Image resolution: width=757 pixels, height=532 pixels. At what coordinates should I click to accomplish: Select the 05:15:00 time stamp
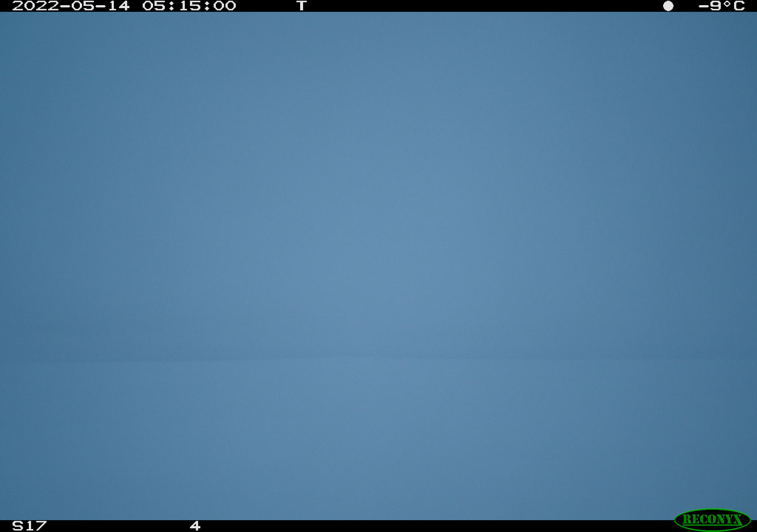189,6
